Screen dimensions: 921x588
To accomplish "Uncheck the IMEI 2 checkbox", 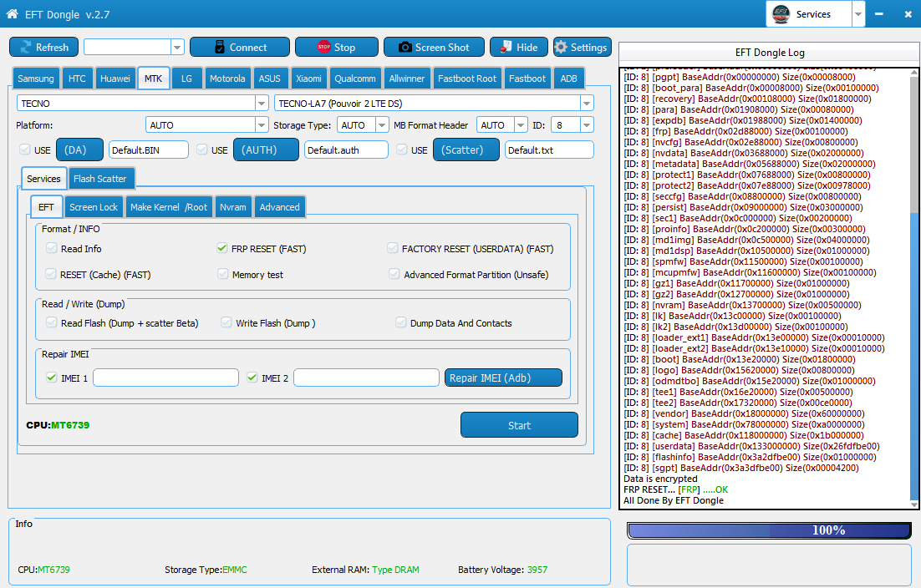I will pos(252,378).
